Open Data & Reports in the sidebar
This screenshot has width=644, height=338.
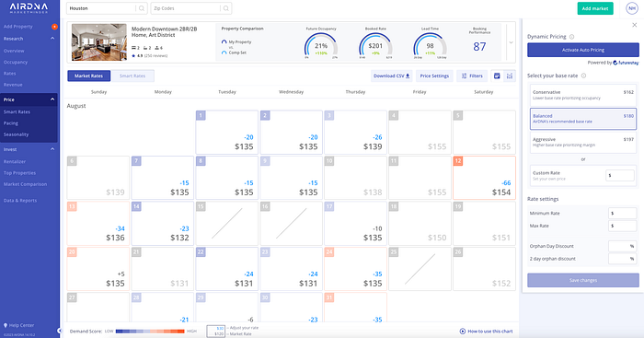tap(20, 201)
